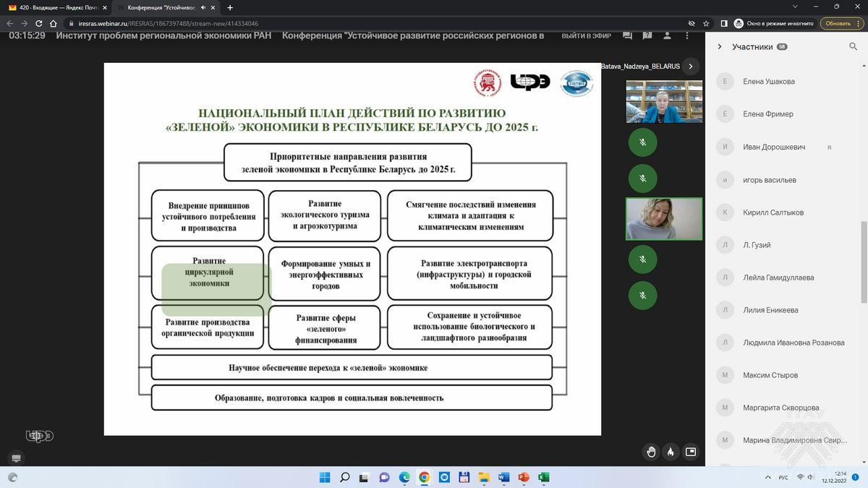Search participants with the magnifier icon
Image resolution: width=868 pixels, height=488 pixels.
(853, 47)
